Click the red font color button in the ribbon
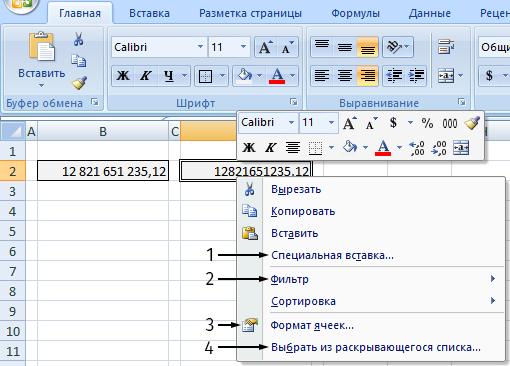This screenshot has height=366, width=510. tap(277, 76)
